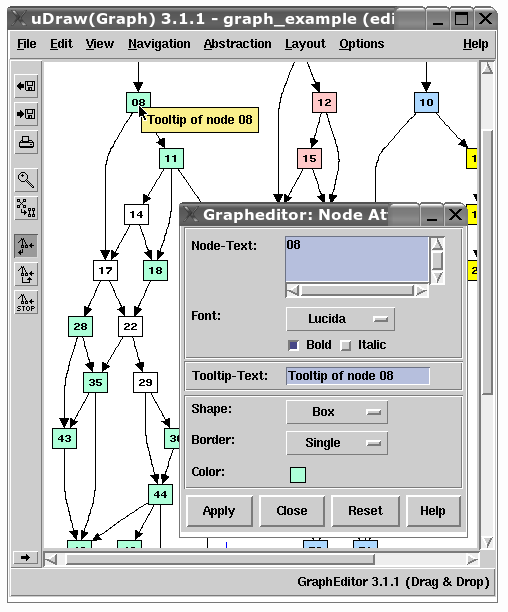Select green graph node 44
Screen dimensions: 508x612
(160, 495)
